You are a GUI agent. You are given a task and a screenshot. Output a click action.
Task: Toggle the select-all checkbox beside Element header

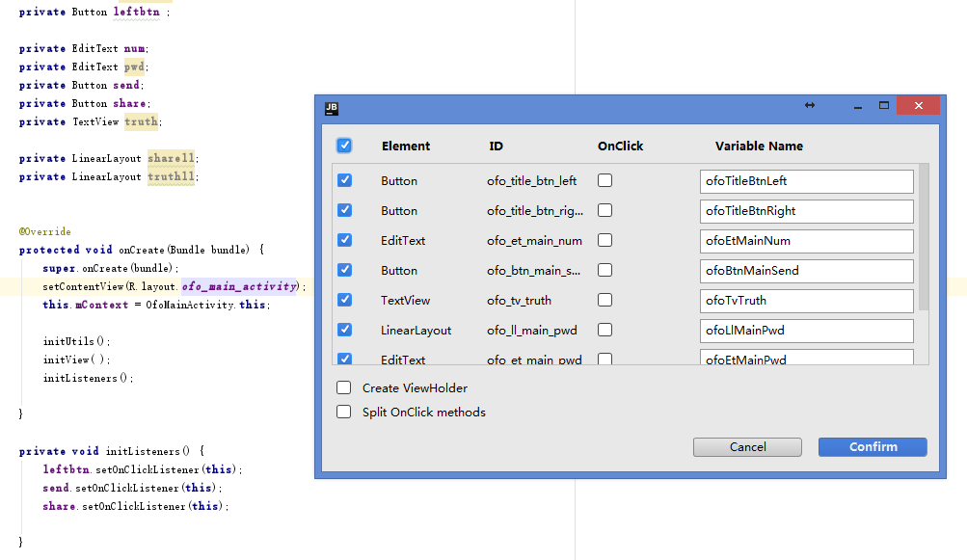344,146
